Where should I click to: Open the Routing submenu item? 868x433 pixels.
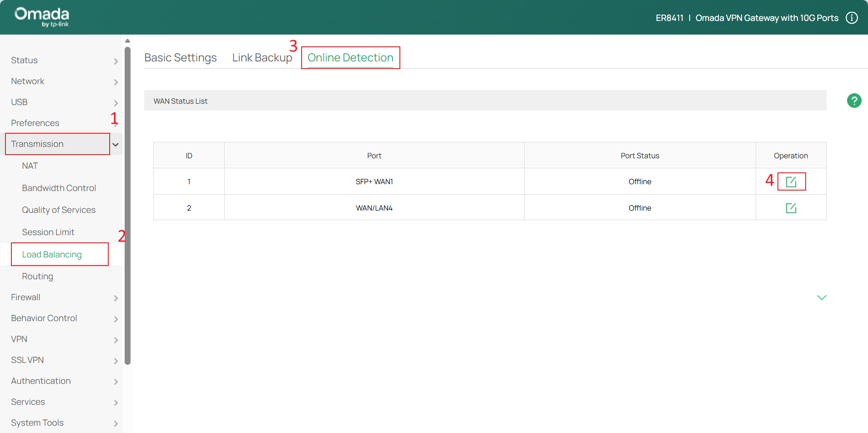pos(37,277)
